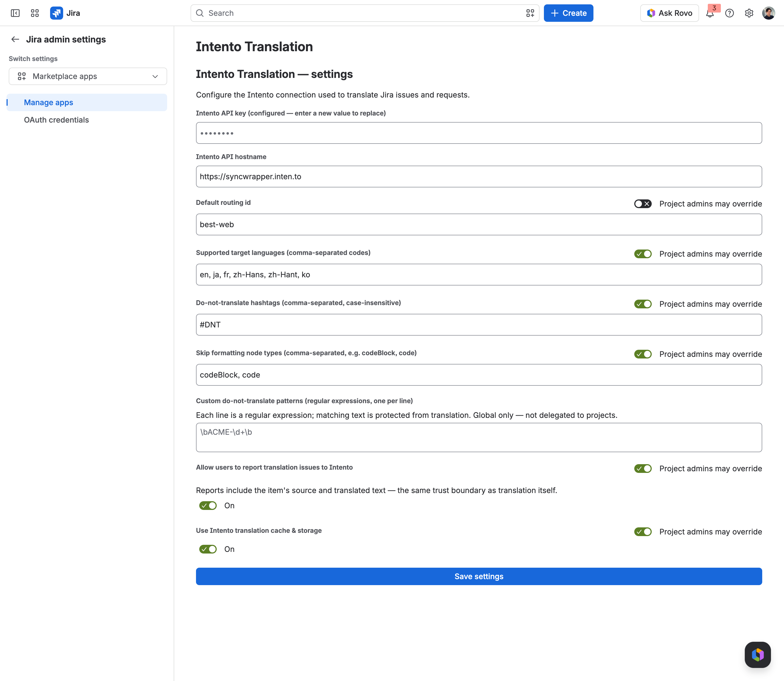Click the Custom do-not-translate patterns textarea
Screen dimensions: 784x681
tap(479, 437)
